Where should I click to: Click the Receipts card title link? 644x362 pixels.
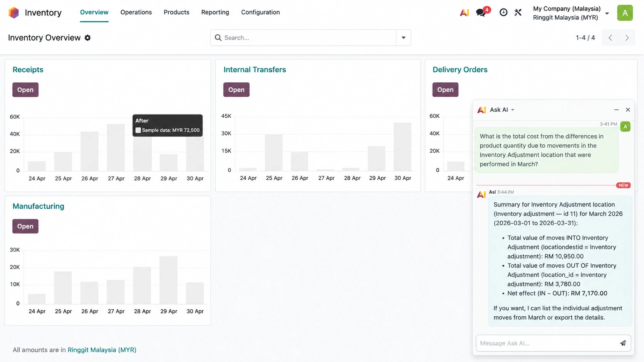click(28, 70)
